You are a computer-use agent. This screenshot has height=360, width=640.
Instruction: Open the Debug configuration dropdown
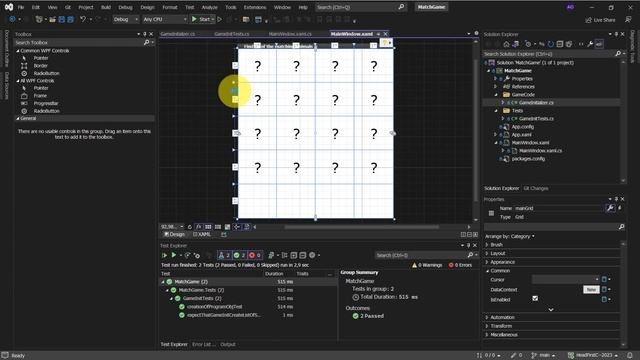pos(126,19)
